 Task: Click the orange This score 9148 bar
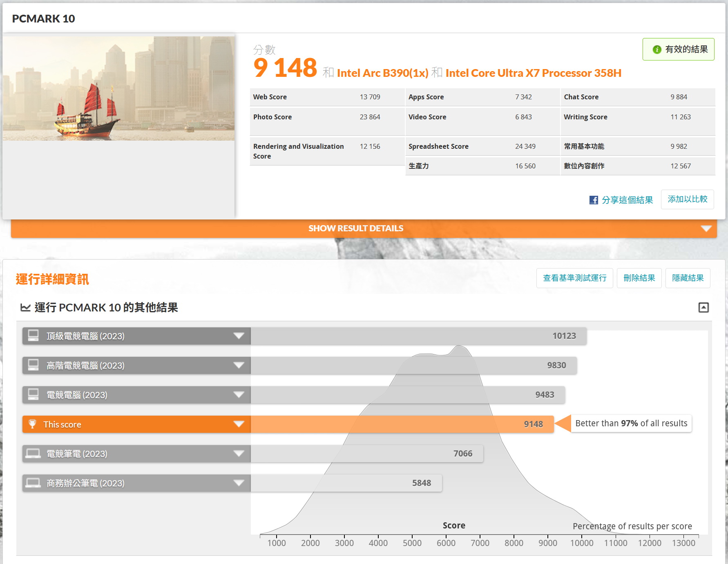(402, 424)
